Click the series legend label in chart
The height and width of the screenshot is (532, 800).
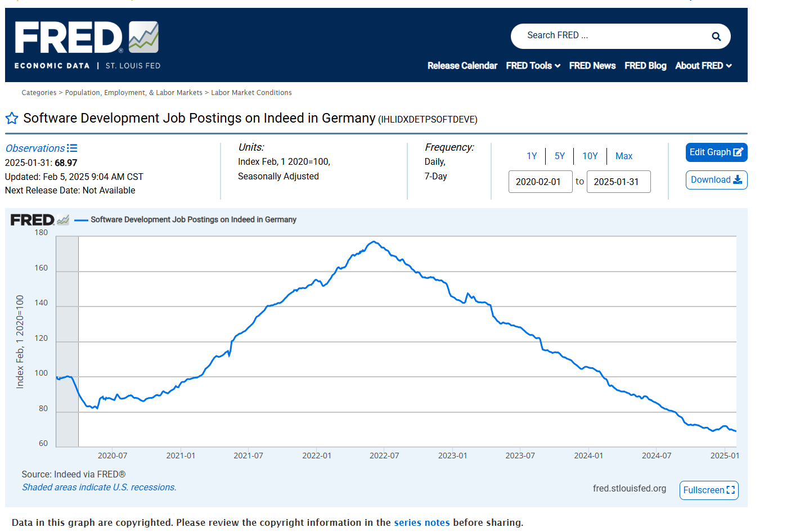point(194,220)
